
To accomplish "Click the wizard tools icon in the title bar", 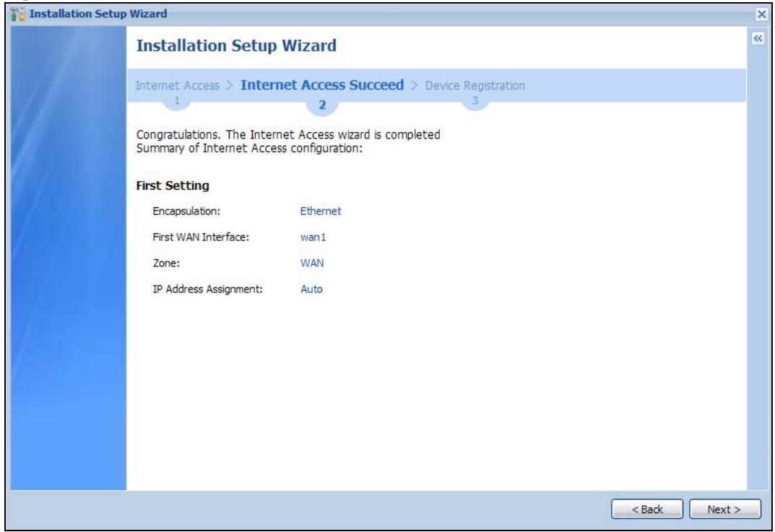I will (18, 14).
